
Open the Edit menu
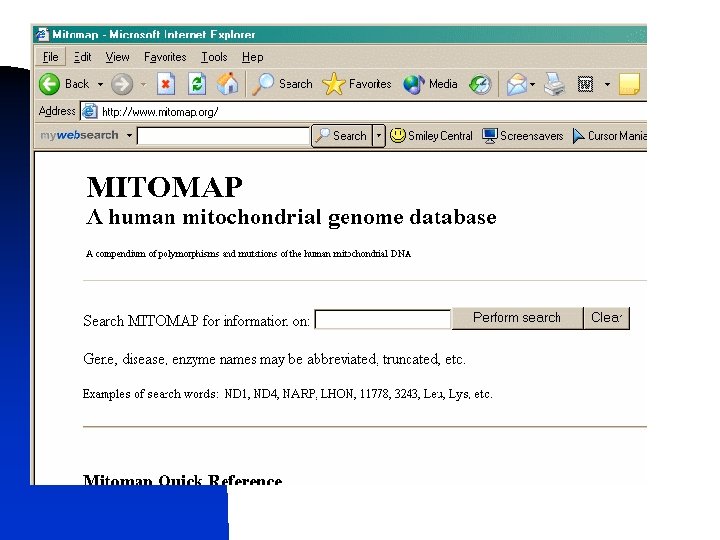click(83, 57)
